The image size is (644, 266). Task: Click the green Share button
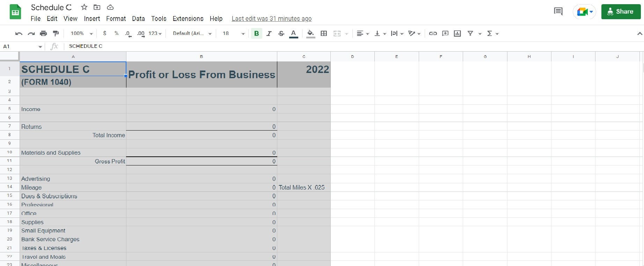pyautogui.click(x=621, y=12)
